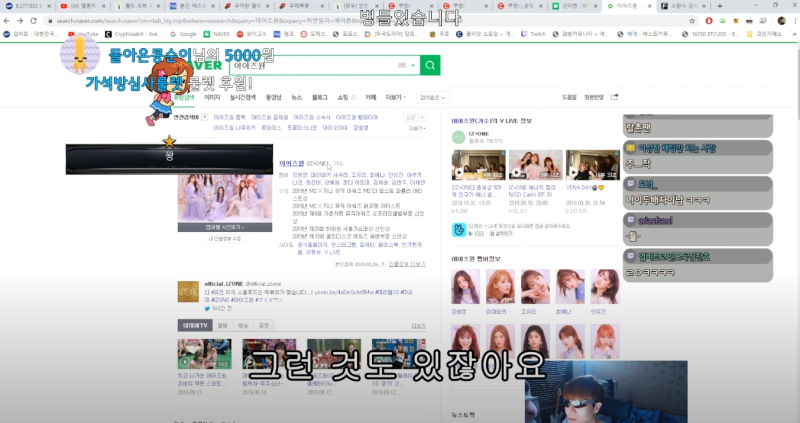800x423 pixels.
Task: Switch to the 블로그 search tab
Action: tap(319, 97)
